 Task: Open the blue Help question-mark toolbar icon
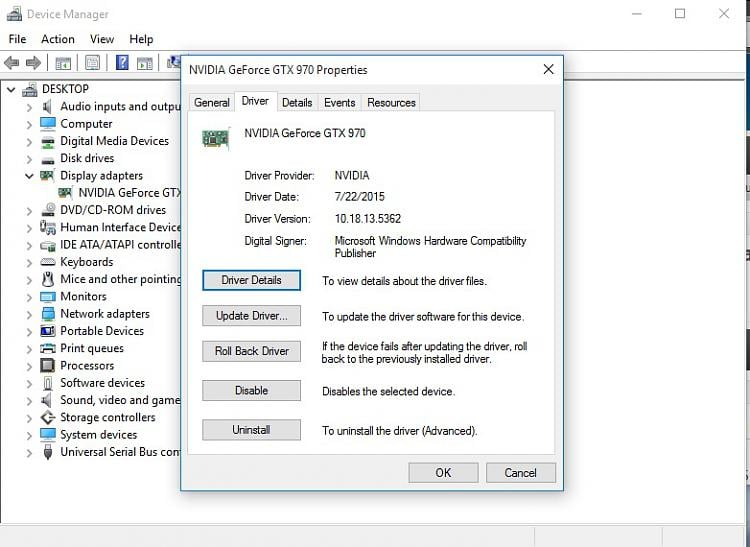[122, 63]
